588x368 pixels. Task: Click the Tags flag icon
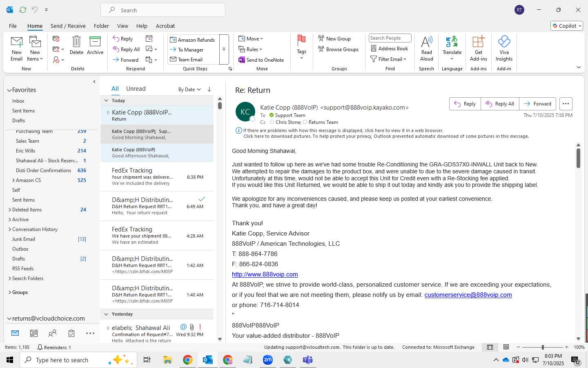[x=301, y=41]
